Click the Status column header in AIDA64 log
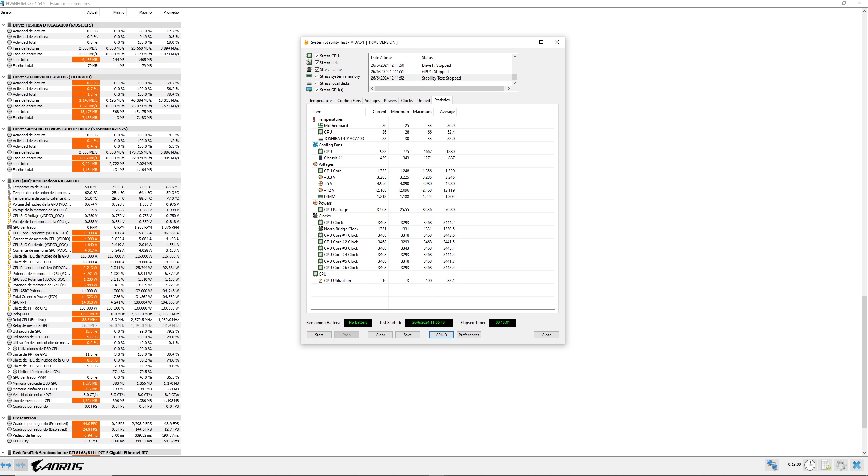The height and width of the screenshot is (476, 868). click(466, 57)
